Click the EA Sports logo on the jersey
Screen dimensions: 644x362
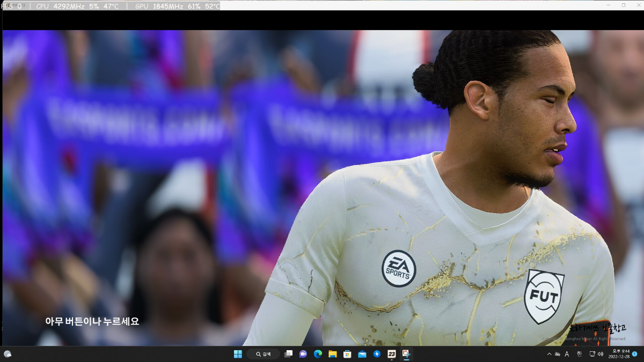point(399,268)
